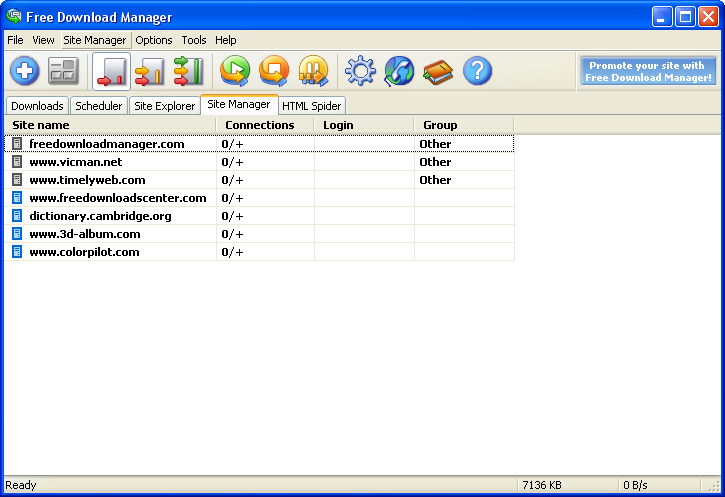Image resolution: width=725 pixels, height=497 pixels.
Task: Click the blue icon beside www.freedownloadscenter.com
Action: (17, 198)
